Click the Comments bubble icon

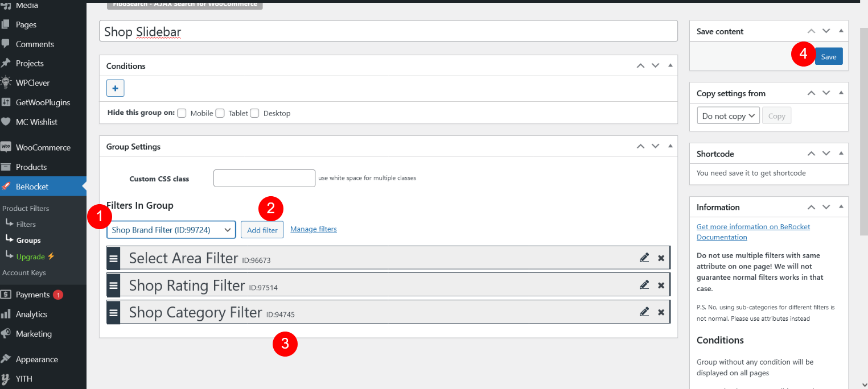[x=6, y=44]
